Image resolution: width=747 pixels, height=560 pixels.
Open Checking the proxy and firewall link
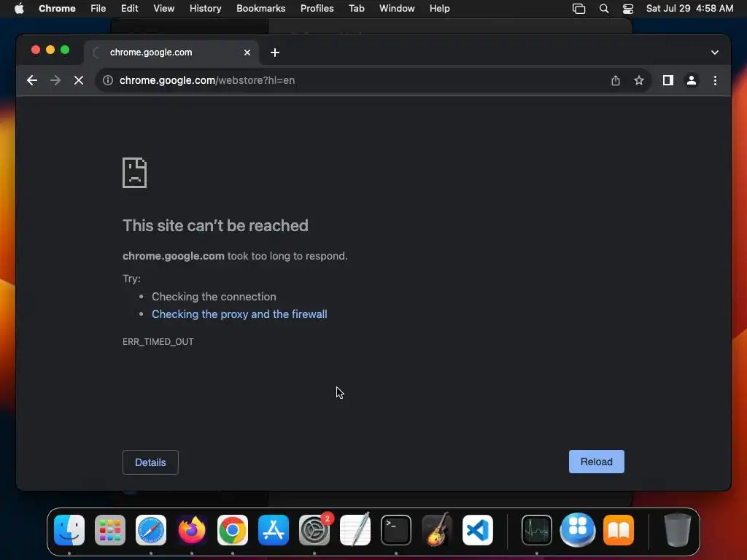[239, 314]
